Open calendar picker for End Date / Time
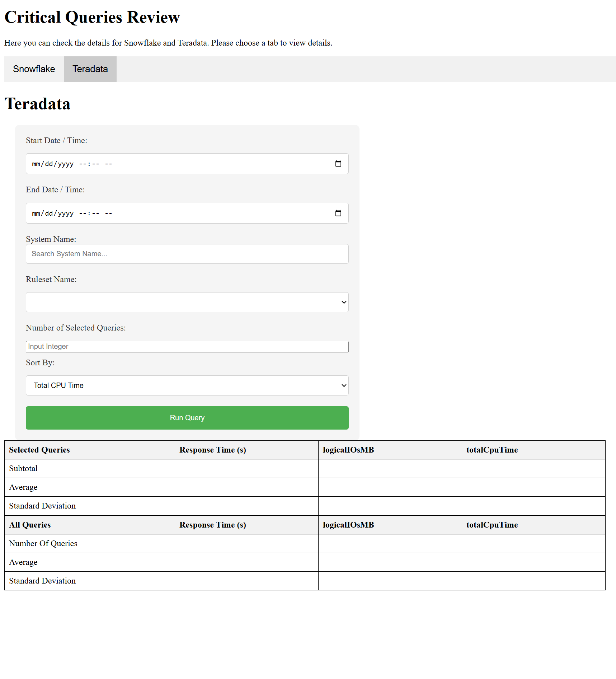The image size is (616, 679). coord(338,213)
